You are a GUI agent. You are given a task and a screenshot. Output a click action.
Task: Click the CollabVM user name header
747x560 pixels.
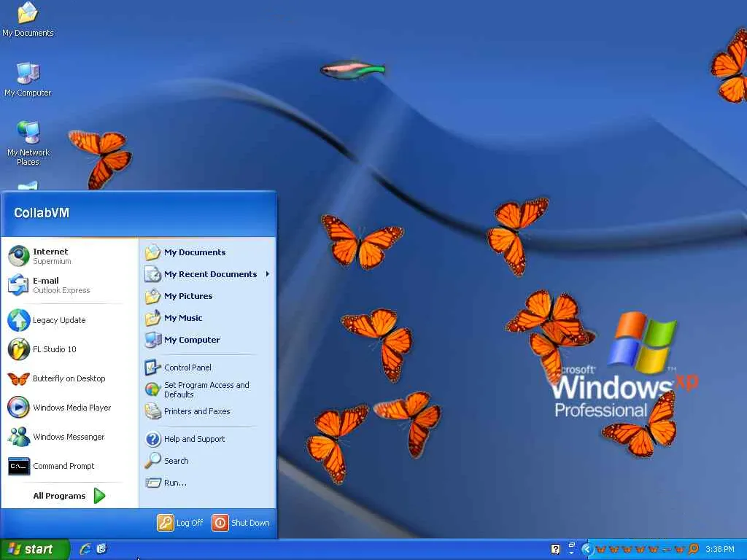click(x=42, y=213)
